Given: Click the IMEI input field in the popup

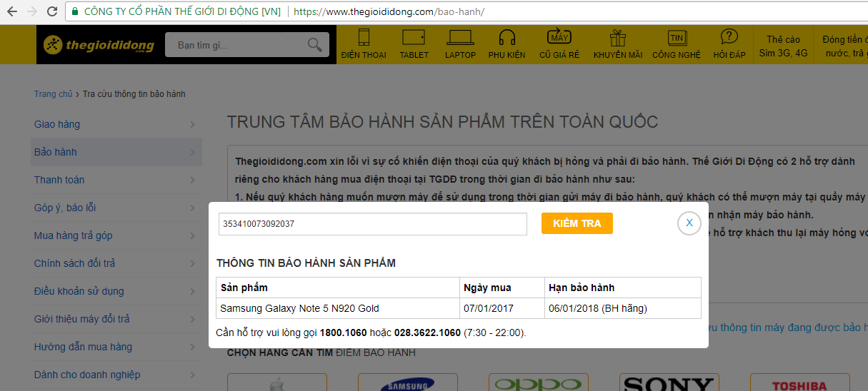Looking at the screenshot, I should click(373, 224).
